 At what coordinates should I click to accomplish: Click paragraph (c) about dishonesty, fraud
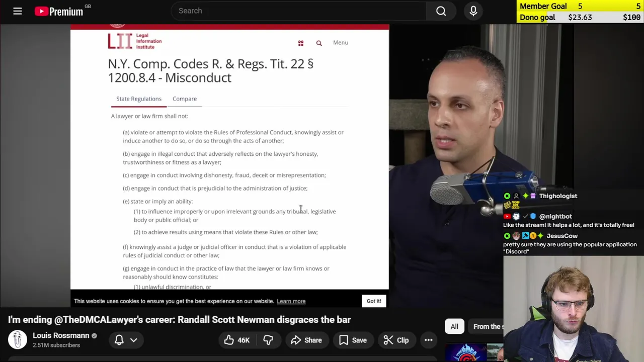224,175
